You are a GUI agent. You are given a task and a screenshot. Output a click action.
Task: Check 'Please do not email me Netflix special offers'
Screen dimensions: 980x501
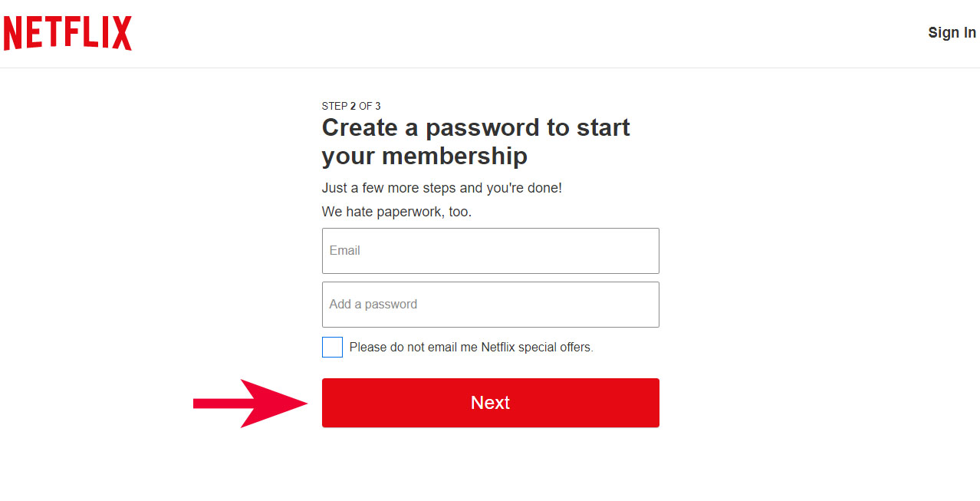[331, 347]
